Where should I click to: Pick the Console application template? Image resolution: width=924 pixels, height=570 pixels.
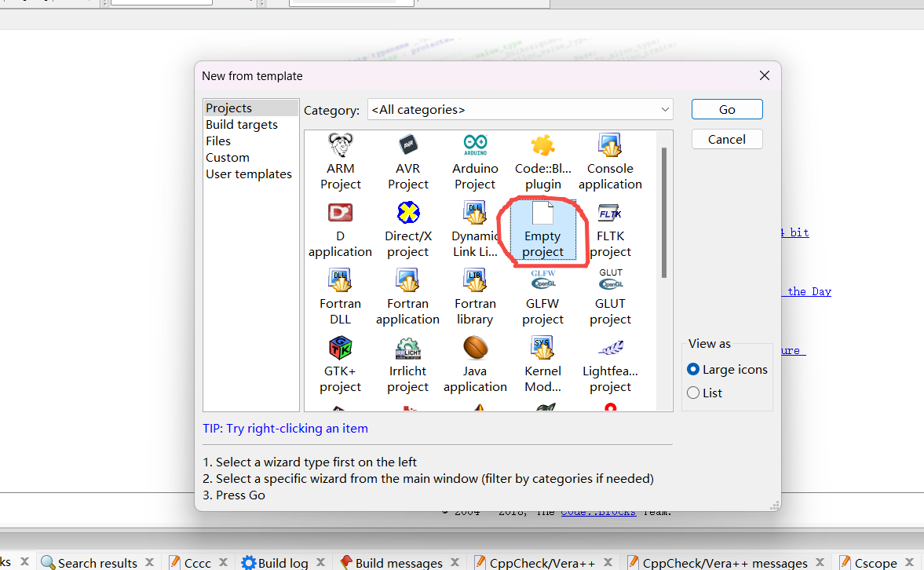click(x=610, y=162)
